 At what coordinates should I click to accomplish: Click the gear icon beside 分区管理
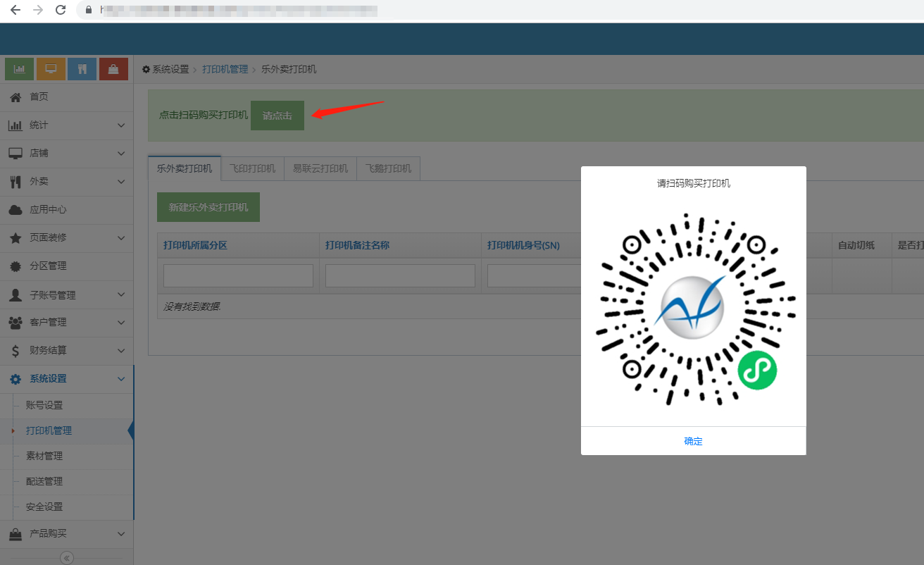click(x=15, y=266)
